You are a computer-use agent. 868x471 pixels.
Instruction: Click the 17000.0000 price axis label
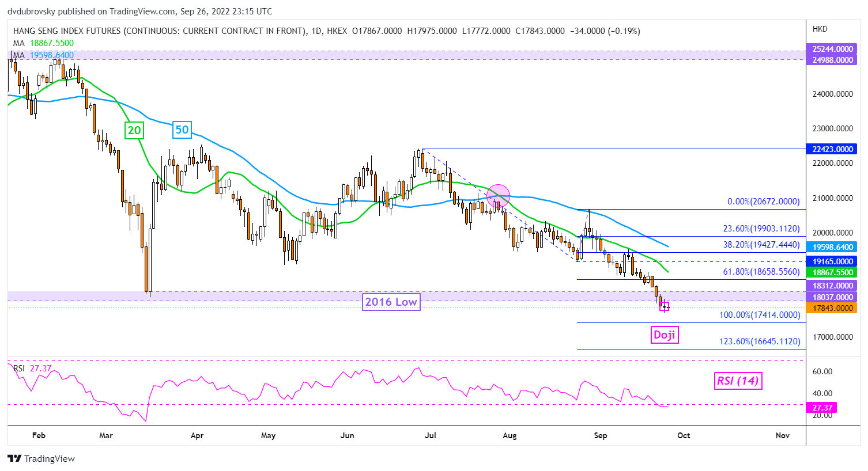click(x=833, y=337)
